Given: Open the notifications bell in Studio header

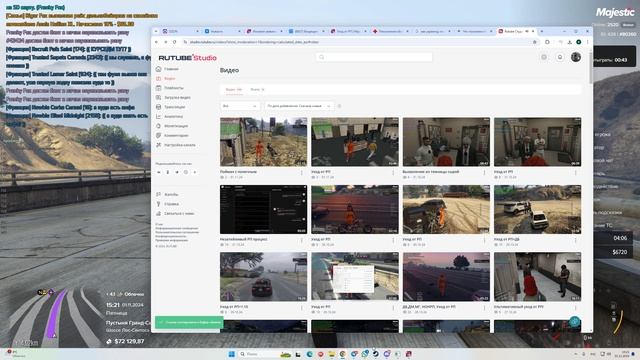Looking at the screenshot, I should (x=560, y=57).
